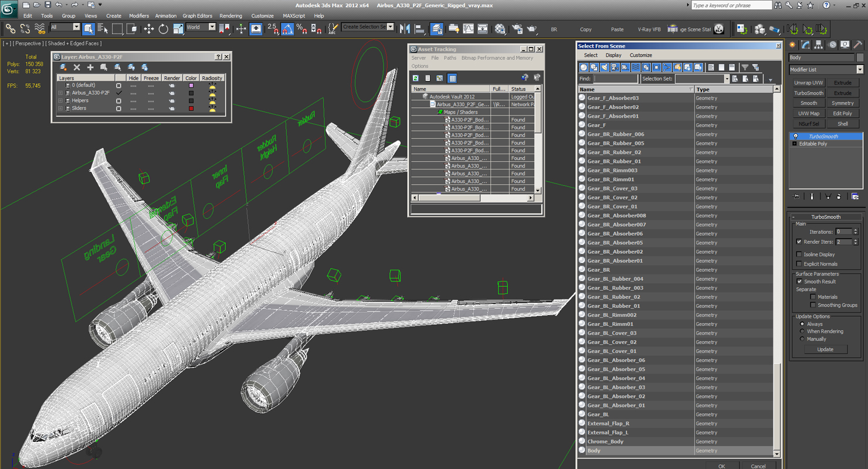Screen dimensions: 868x469
Task: Open the Material Editor icon
Action: click(500, 29)
